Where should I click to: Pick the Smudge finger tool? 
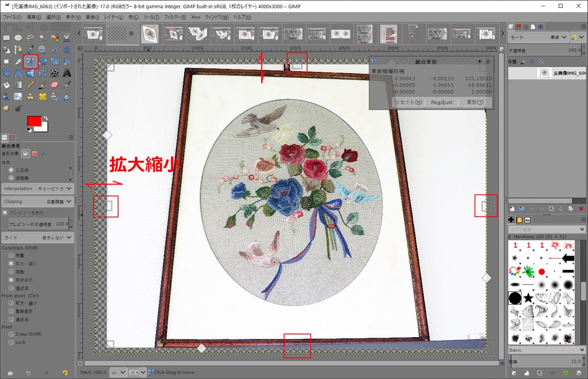(x=6, y=109)
